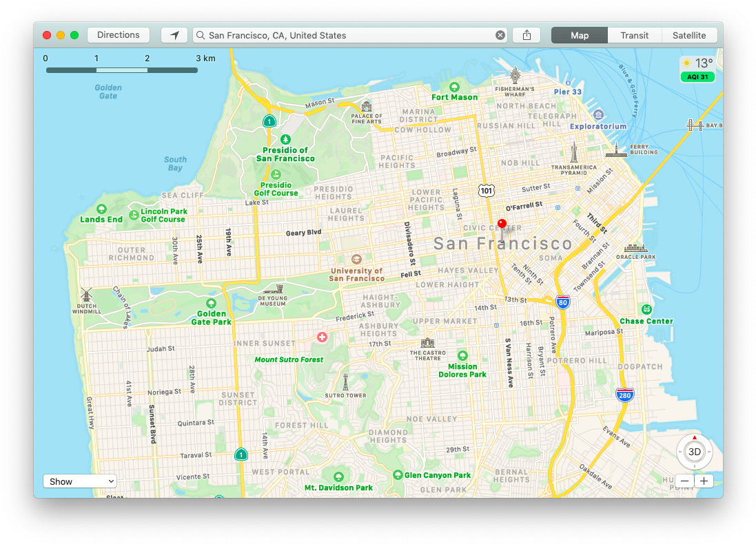Screen dimensions: 756x544
Task: Click the US 101 highway shield
Action: coord(487,190)
